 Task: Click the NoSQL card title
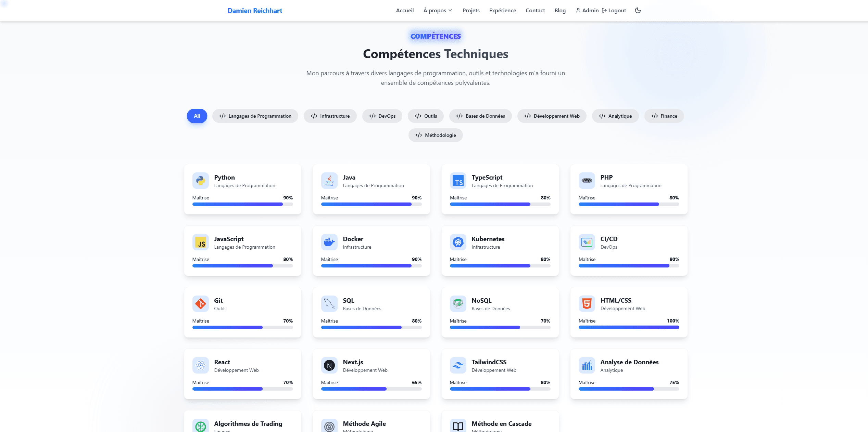[x=481, y=300]
